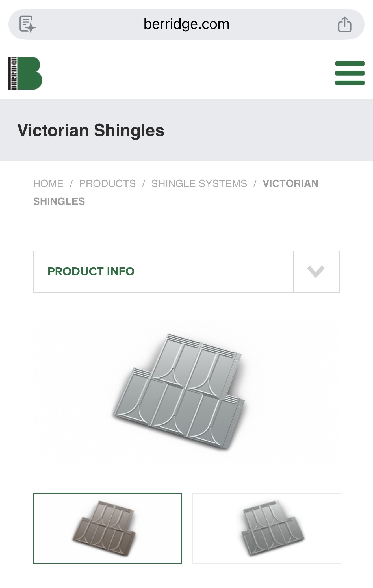This screenshot has width=373, height=588.
Task: Go to the HOME breadcrumb link
Action: pos(48,184)
